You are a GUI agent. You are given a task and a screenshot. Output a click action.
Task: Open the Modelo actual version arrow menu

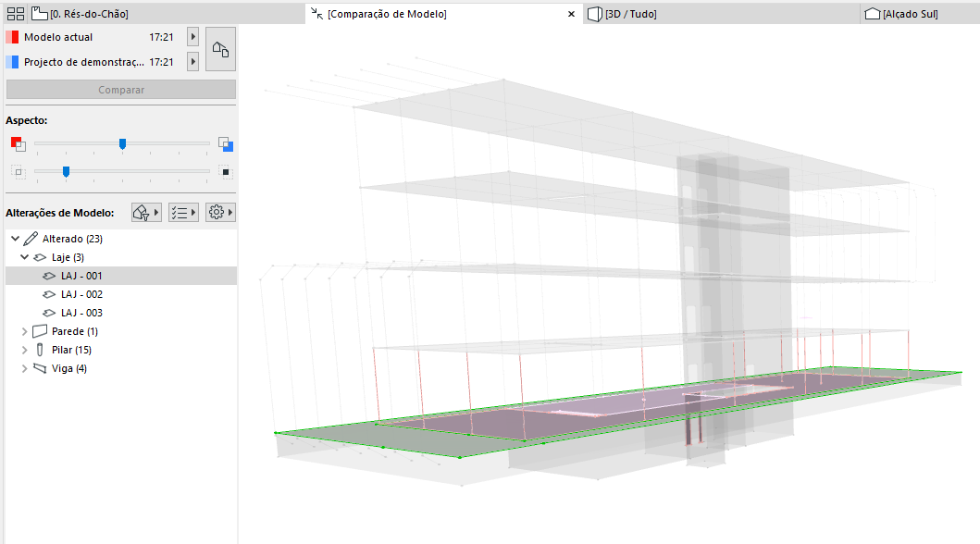pos(193,37)
